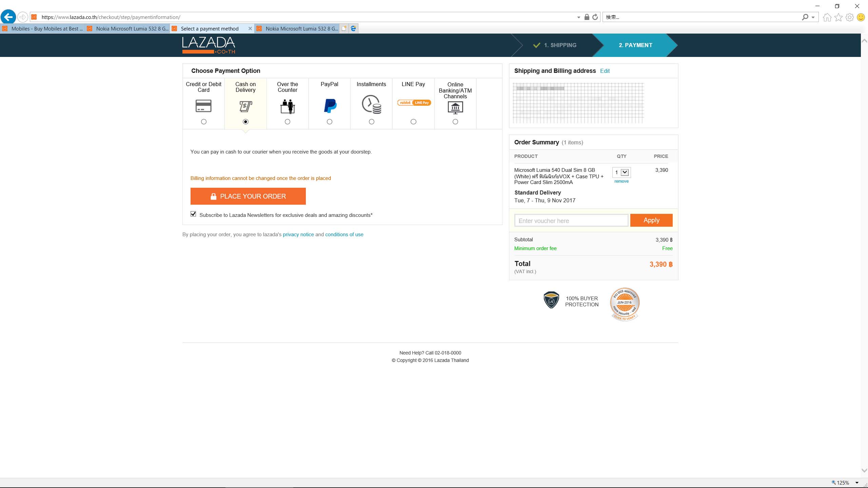Click the browser search box
This screenshot has height=488, width=868.
pyautogui.click(x=702, y=17)
